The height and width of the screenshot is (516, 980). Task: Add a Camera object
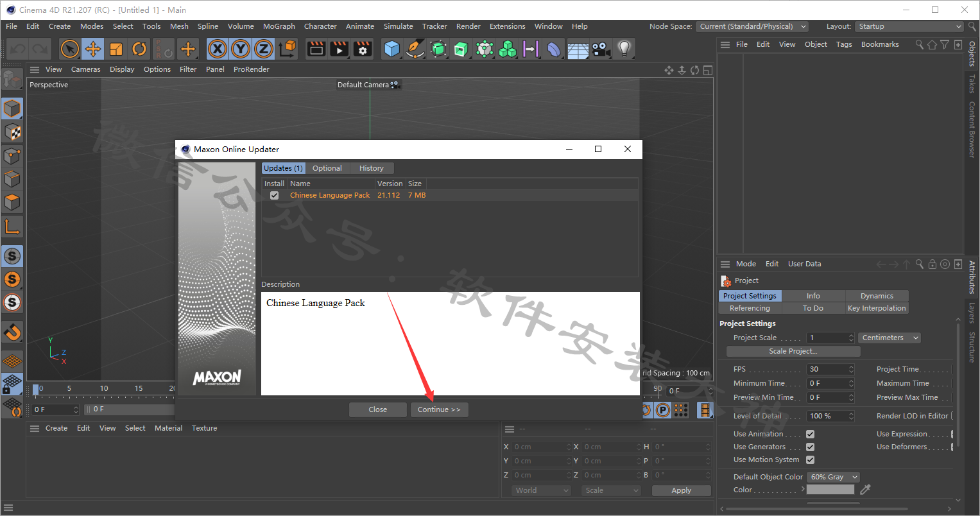pos(601,49)
